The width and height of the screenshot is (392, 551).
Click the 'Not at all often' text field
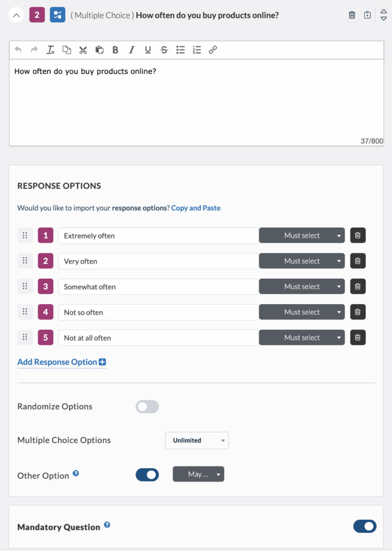158,338
